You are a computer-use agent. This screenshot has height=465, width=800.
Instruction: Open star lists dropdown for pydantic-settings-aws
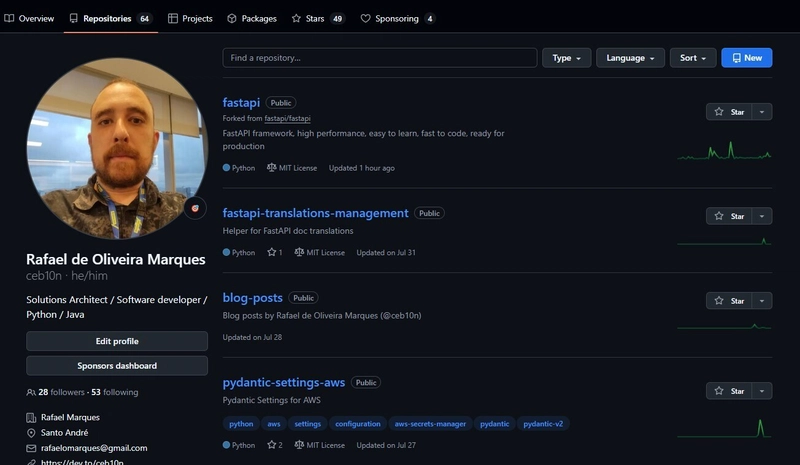762,391
